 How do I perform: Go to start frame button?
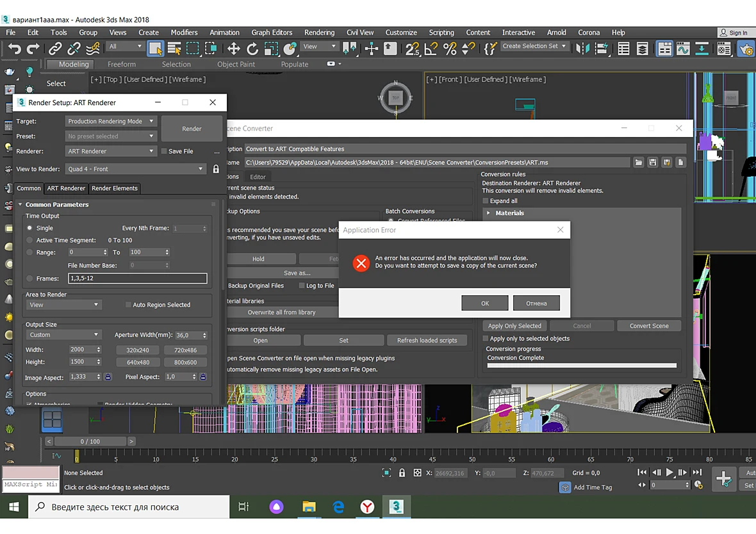click(642, 473)
